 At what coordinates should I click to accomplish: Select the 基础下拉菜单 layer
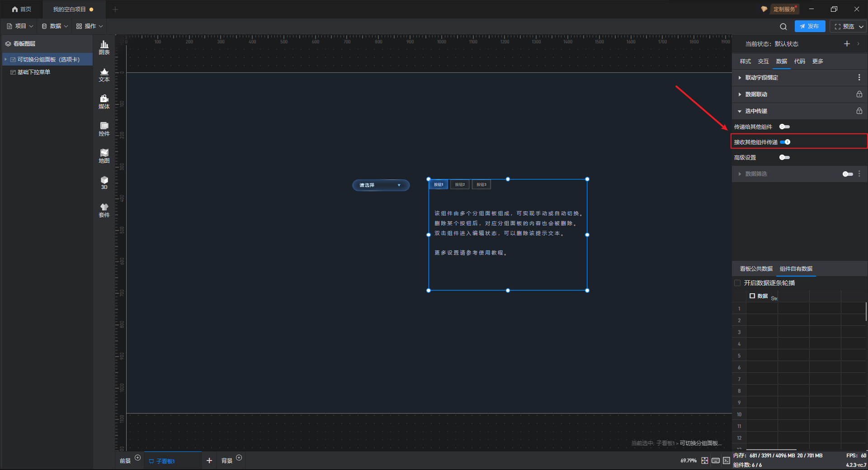click(34, 72)
